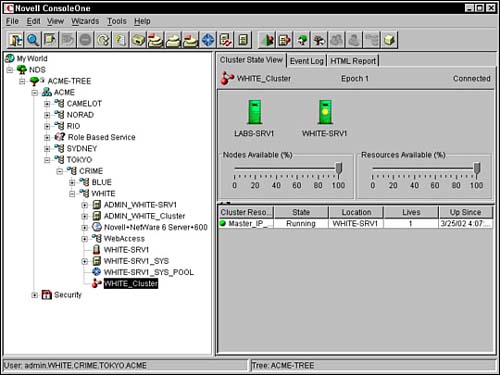
Task: Select the ACME organization tree item
Action: pyautogui.click(x=64, y=92)
